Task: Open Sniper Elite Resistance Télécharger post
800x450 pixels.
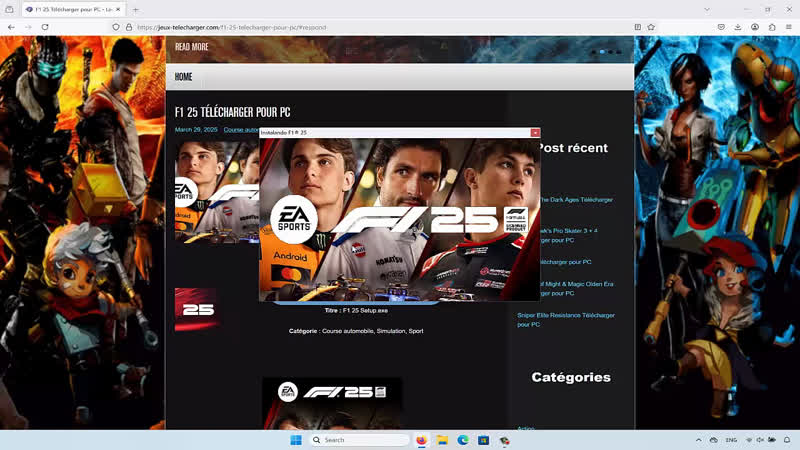Action: click(566, 320)
